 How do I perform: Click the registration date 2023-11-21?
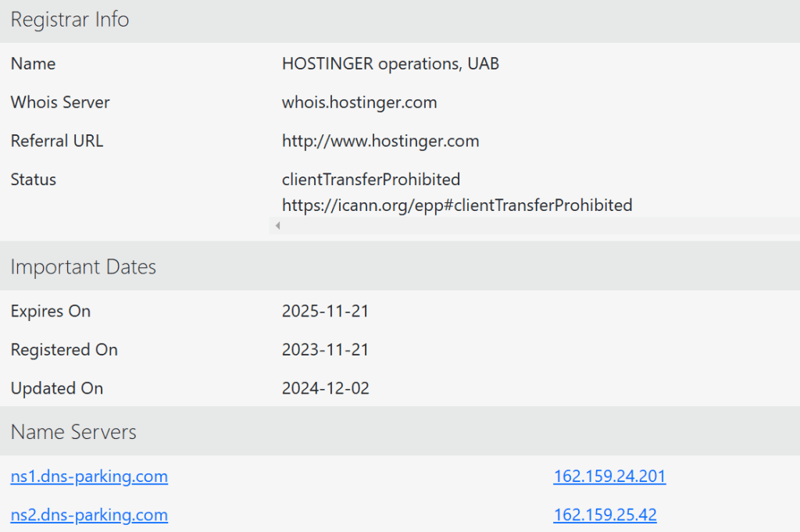click(x=325, y=349)
